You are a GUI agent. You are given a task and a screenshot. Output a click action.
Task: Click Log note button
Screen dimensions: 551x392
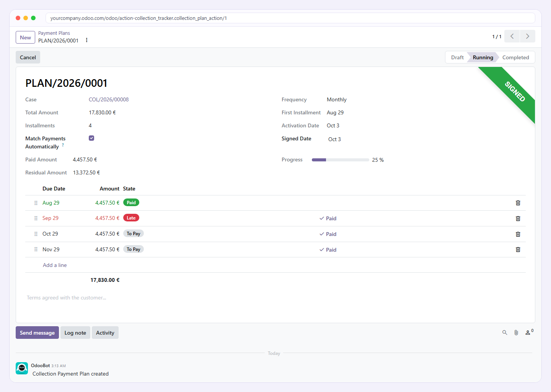[75, 333]
